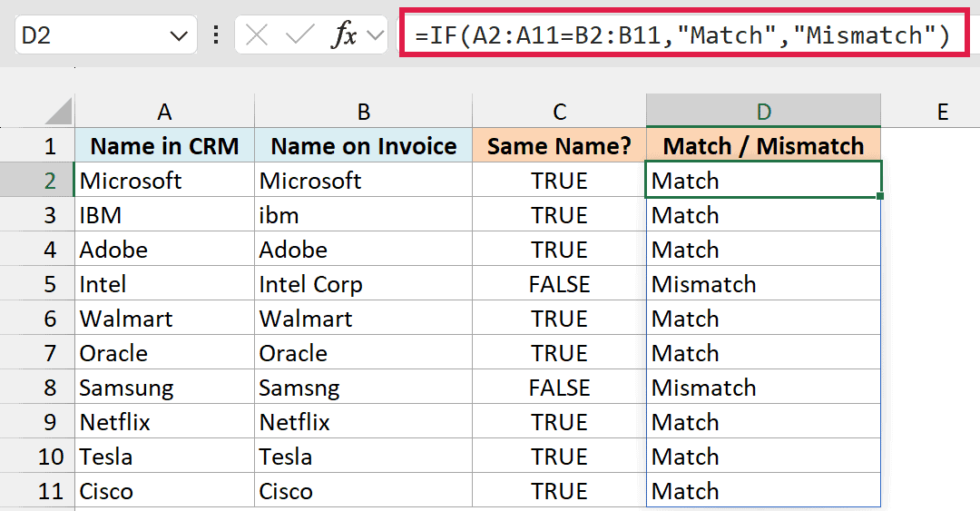
Task: Click cell D2 showing Match
Action: 764,180
